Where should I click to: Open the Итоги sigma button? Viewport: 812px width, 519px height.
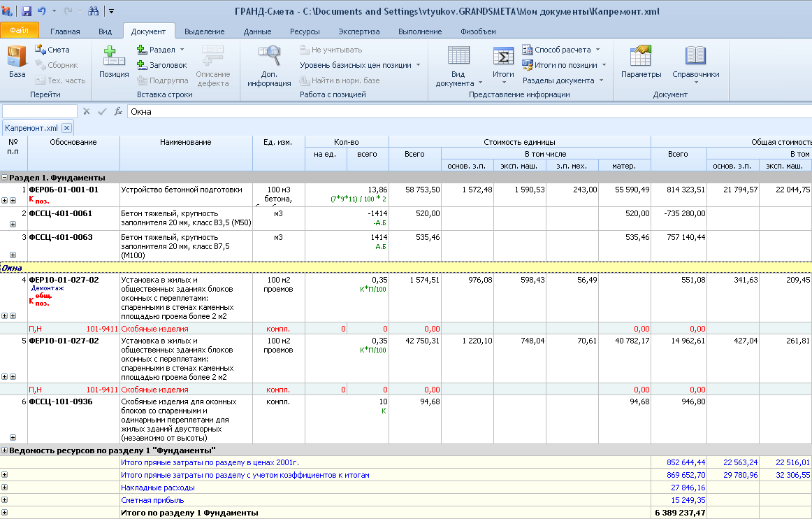[503, 66]
